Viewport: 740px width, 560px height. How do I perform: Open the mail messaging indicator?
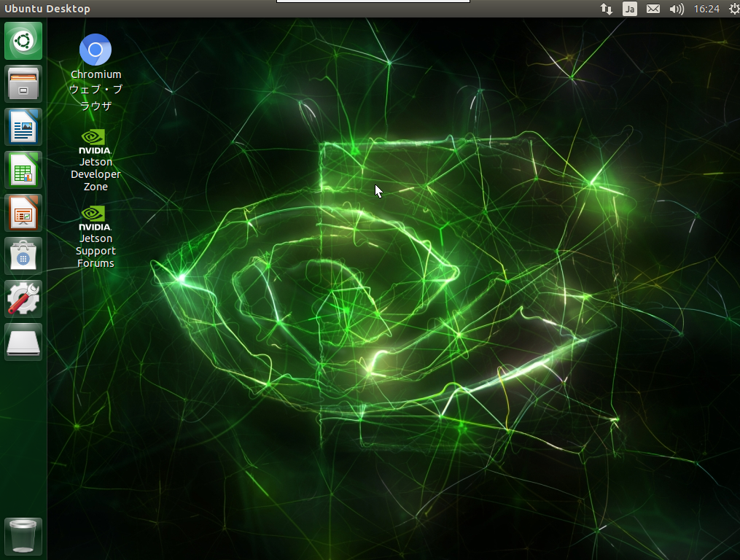(x=653, y=9)
